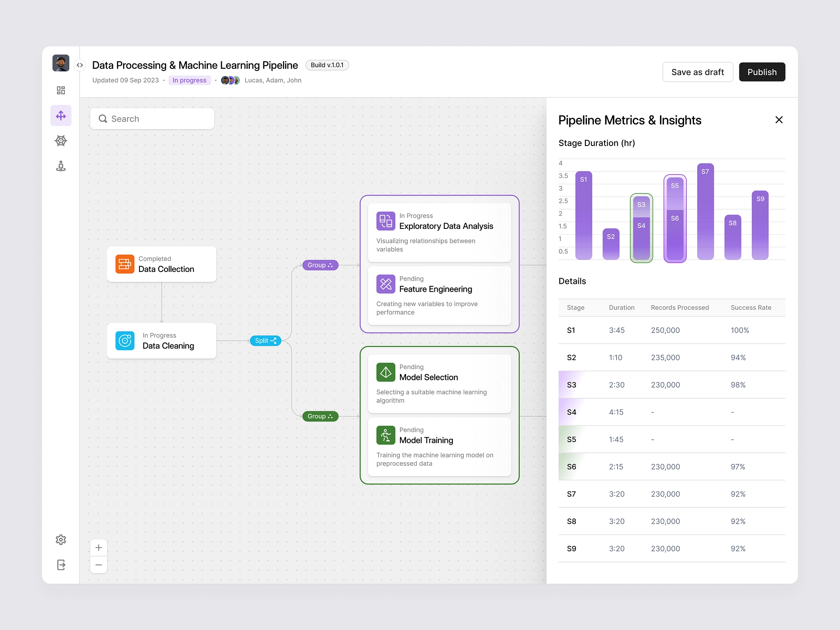Open the spider web network icon

(61, 141)
